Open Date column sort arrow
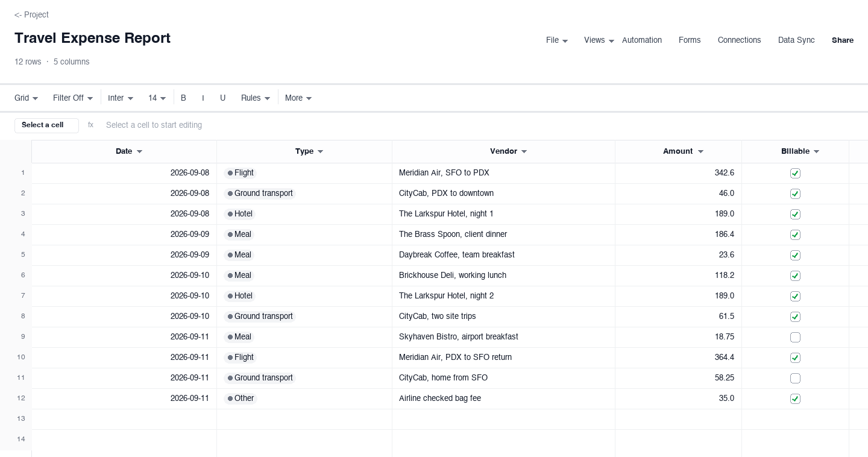 [139, 151]
